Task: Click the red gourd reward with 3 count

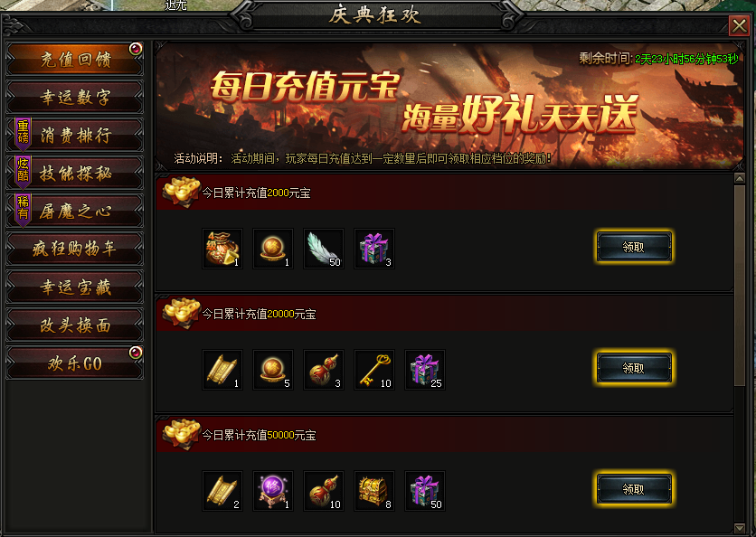Action: [324, 370]
